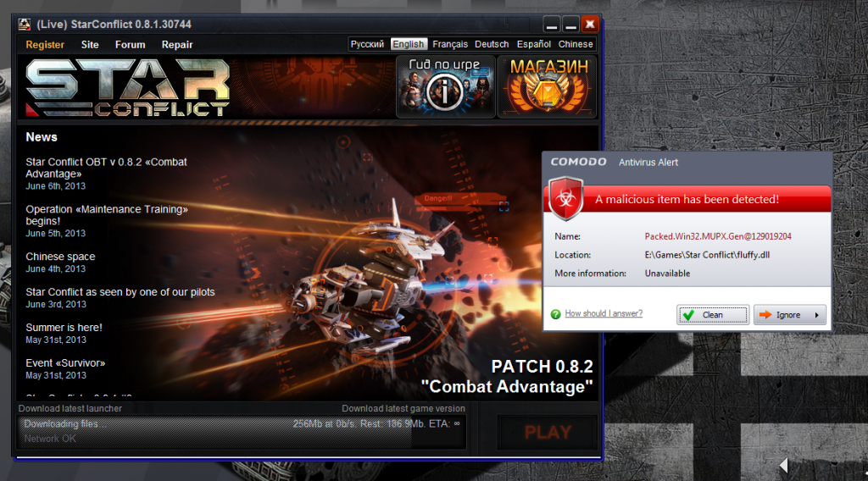The image size is (868, 481).
Task: Select the English language option
Action: [409, 44]
